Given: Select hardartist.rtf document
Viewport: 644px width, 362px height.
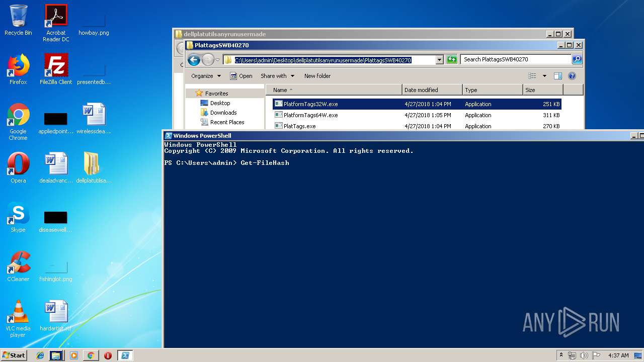Looking at the screenshot, I should 56,316.
